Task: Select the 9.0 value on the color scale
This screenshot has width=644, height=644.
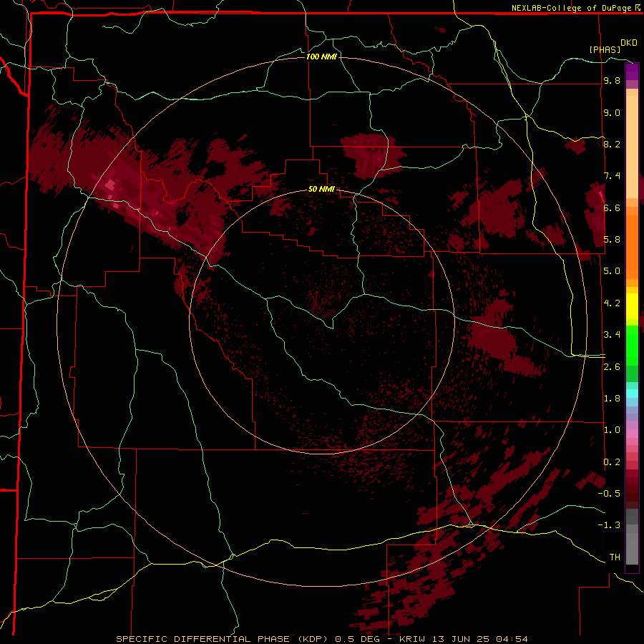Action: coord(612,113)
